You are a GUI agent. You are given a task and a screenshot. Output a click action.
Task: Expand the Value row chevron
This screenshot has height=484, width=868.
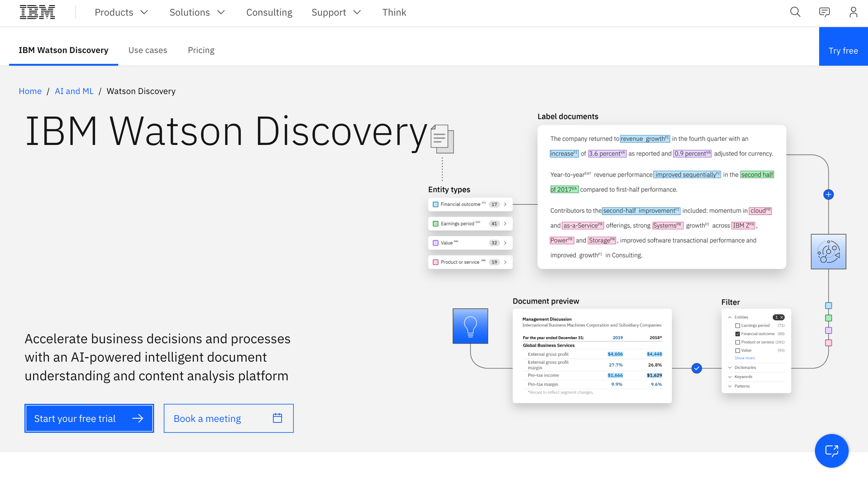pos(505,243)
